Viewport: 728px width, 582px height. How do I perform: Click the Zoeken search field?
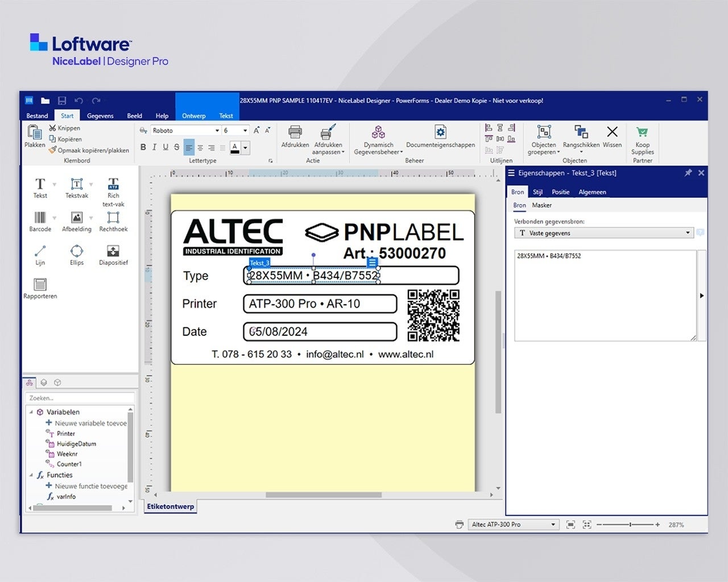80,398
